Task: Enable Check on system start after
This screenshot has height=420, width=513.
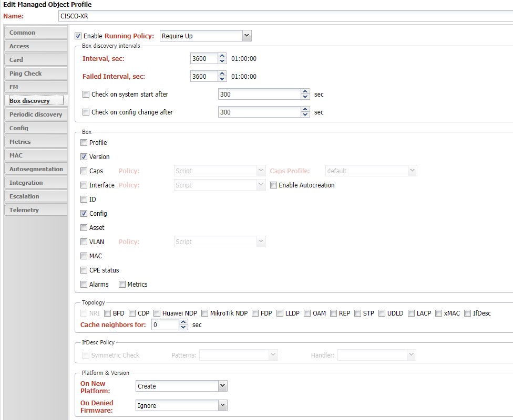Action: pos(86,94)
